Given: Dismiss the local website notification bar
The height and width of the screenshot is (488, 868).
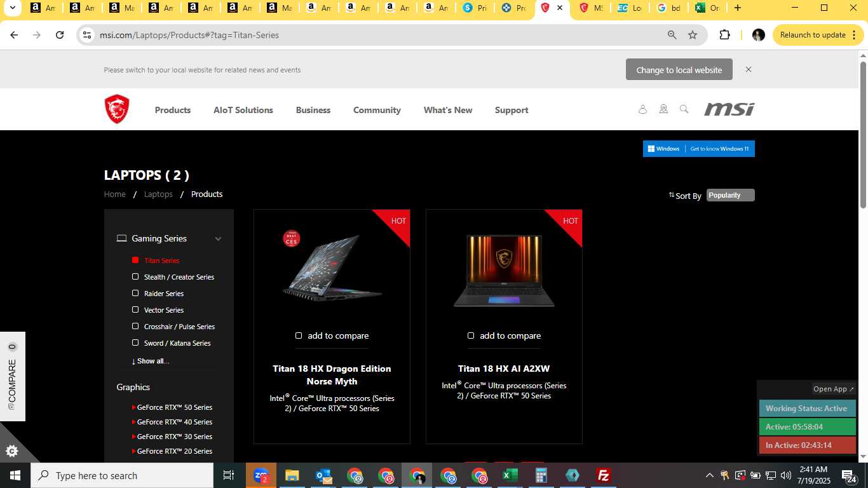Looking at the screenshot, I should pyautogui.click(x=749, y=69).
